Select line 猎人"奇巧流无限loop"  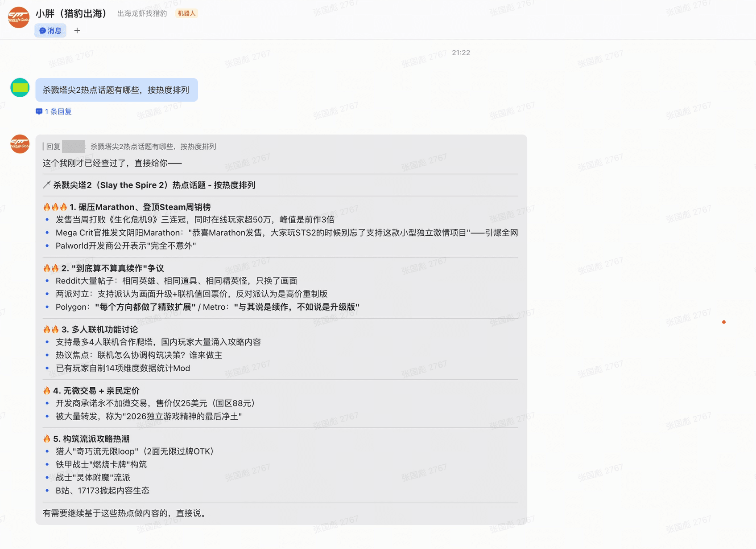(135, 451)
